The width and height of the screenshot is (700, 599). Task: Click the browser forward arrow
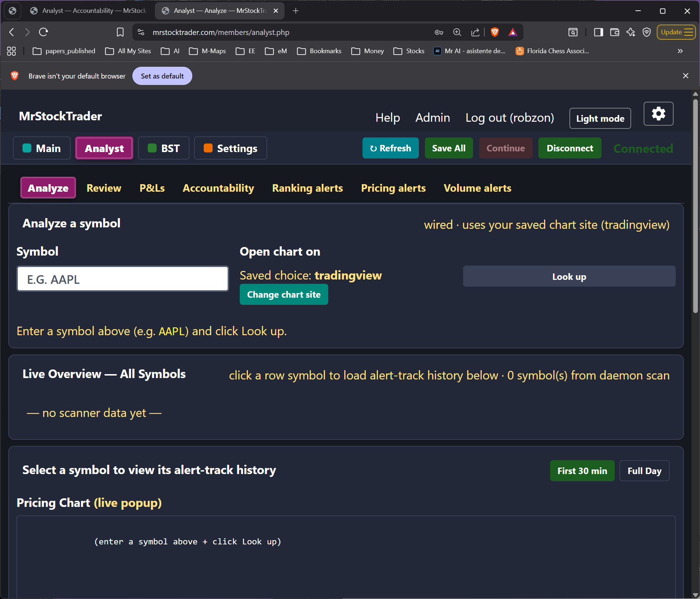27,32
